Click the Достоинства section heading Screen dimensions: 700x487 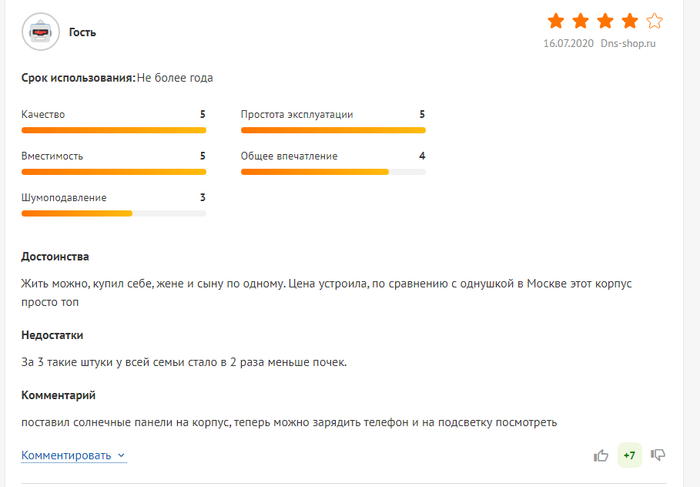point(55,257)
